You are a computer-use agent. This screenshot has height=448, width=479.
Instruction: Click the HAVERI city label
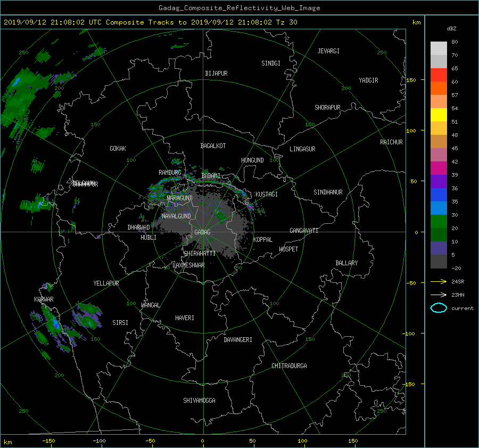pos(185,319)
